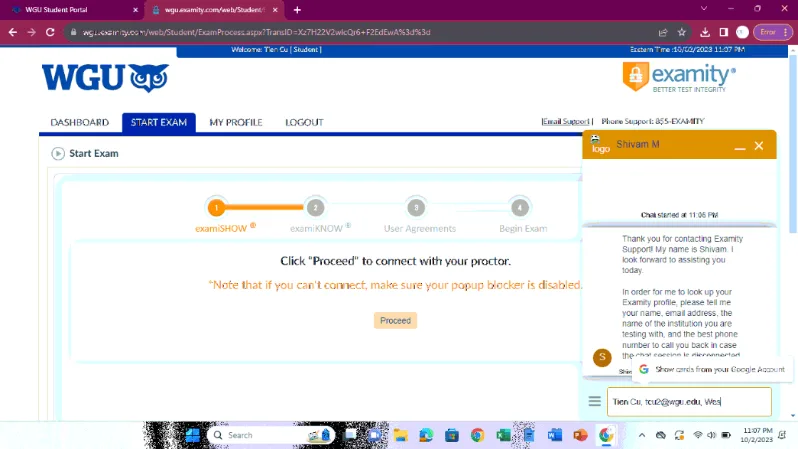
Task: Click the Proceed button
Action: click(x=395, y=321)
